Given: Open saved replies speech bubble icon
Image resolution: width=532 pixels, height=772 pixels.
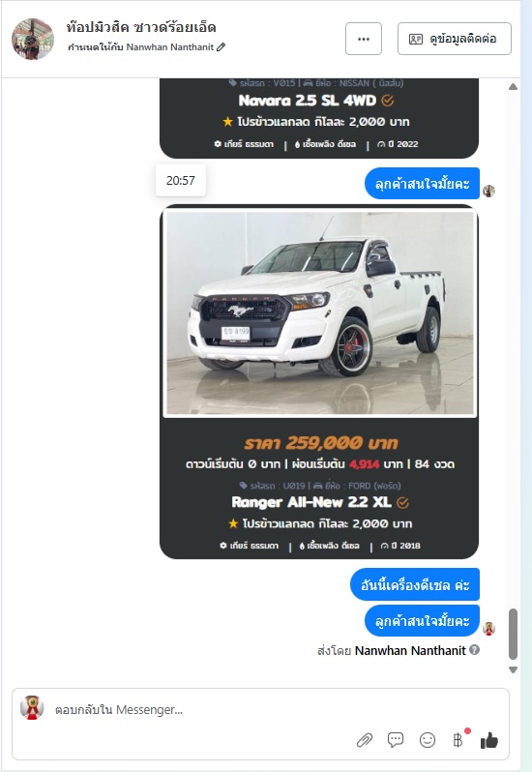Looking at the screenshot, I should (x=396, y=739).
